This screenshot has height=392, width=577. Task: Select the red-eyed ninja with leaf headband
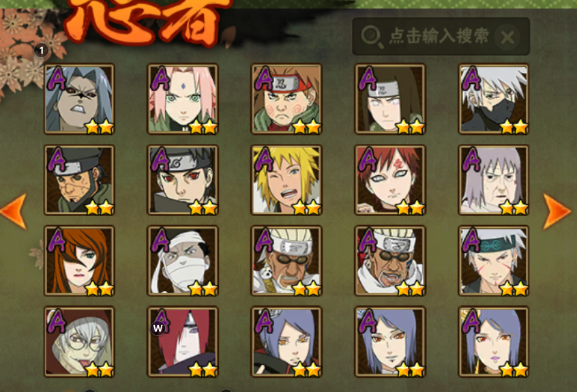click(x=183, y=180)
